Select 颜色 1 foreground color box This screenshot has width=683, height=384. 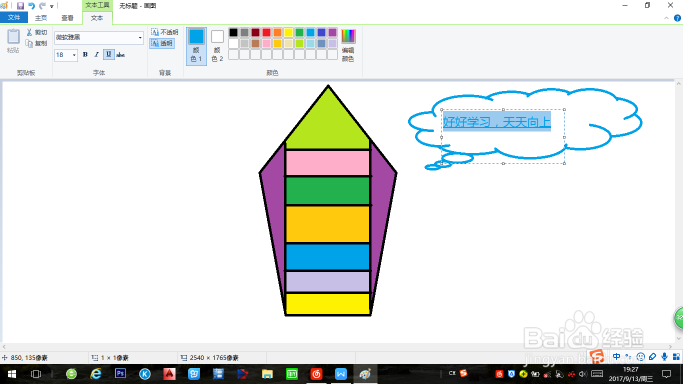click(x=196, y=46)
